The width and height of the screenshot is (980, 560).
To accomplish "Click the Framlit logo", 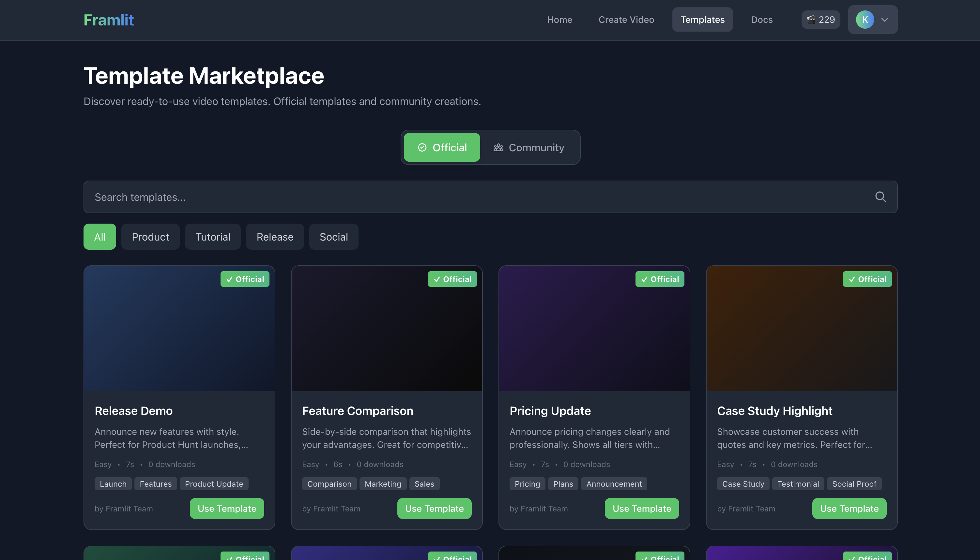I will [109, 20].
